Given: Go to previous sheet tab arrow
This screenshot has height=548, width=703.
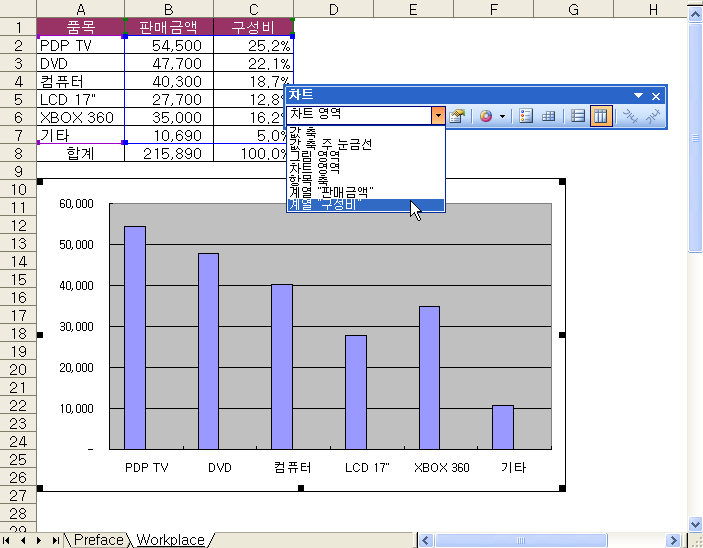Looking at the screenshot, I should click(23, 540).
